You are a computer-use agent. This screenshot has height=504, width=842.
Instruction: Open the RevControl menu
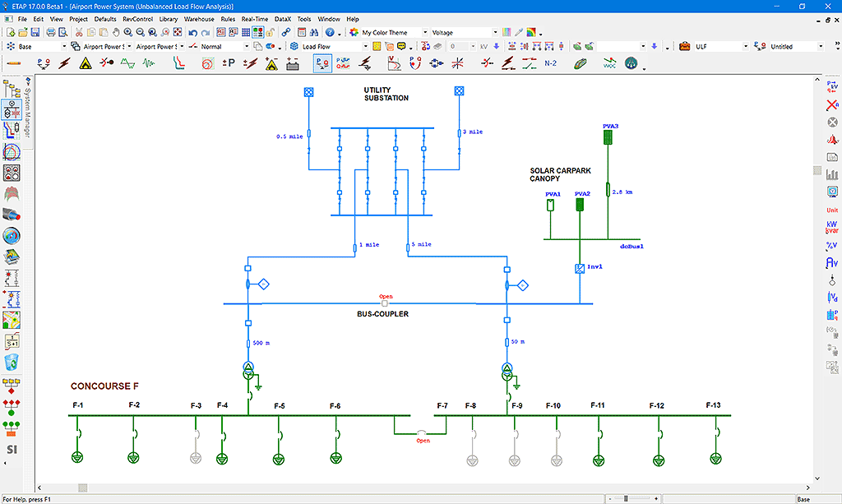pos(137,19)
